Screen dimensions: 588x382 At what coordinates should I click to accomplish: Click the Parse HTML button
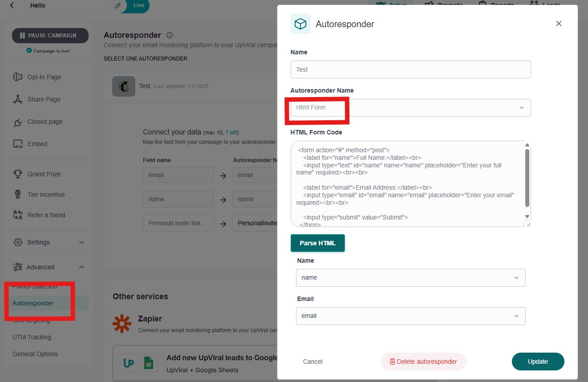coord(317,243)
